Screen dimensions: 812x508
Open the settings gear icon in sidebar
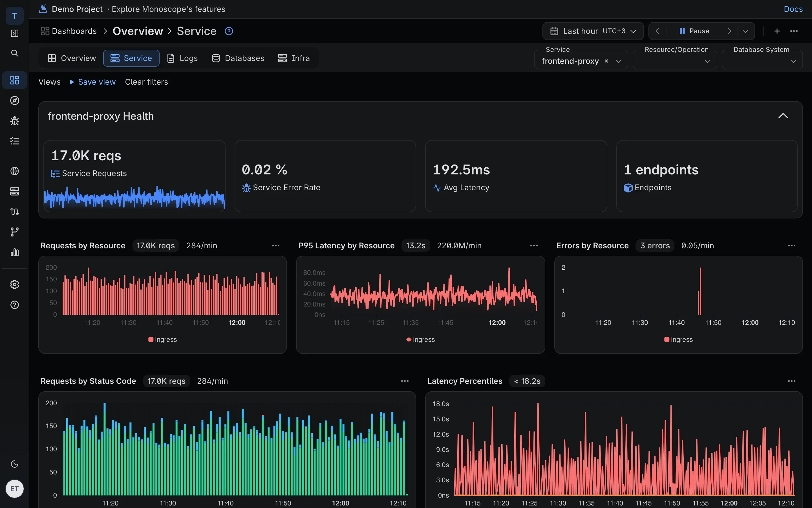tap(14, 284)
